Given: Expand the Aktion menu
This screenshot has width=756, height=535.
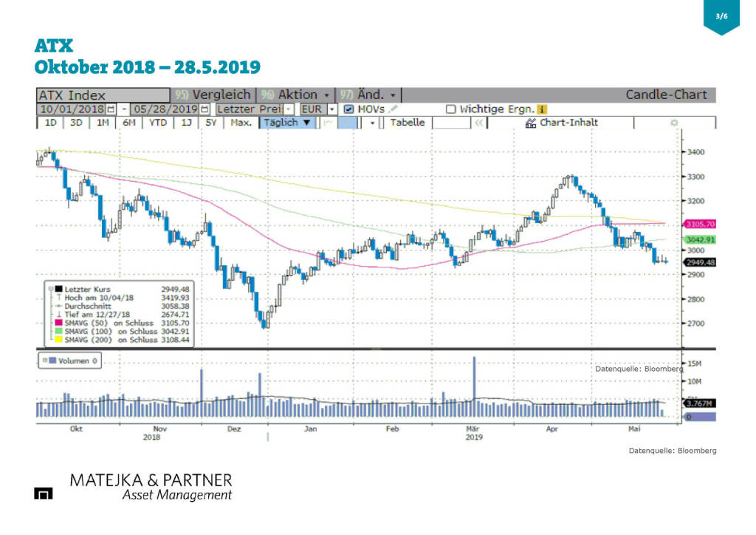Looking at the screenshot, I should click(x=327, y=95).
